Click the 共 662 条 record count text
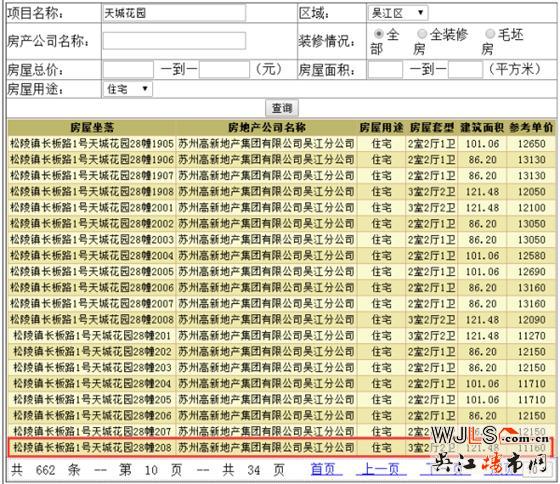This screenshot has height=484, width=560. tap(45, 470)
